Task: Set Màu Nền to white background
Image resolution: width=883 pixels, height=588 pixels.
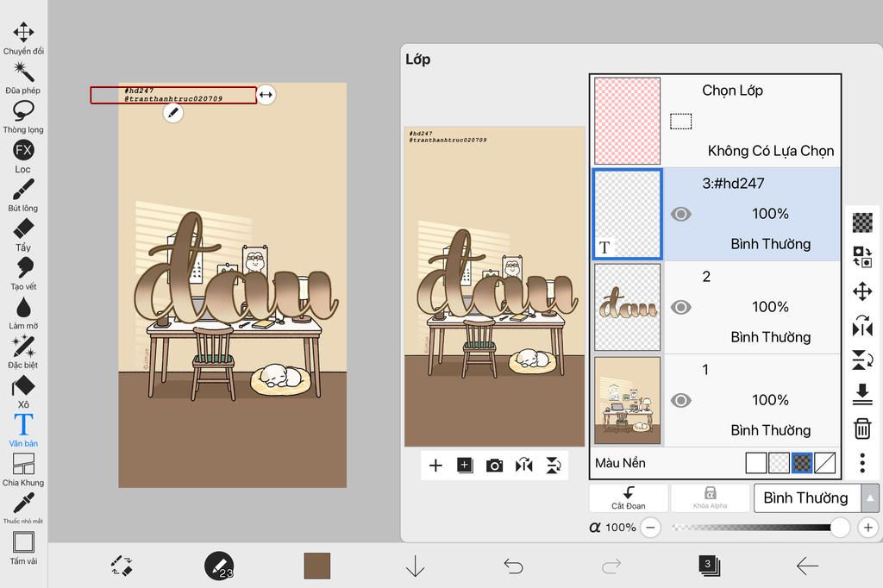Action: [x=755, y=463]
